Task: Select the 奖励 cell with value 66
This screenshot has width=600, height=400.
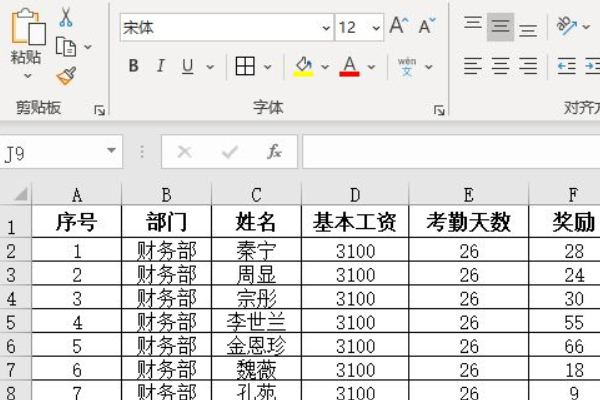Action: 565,345
